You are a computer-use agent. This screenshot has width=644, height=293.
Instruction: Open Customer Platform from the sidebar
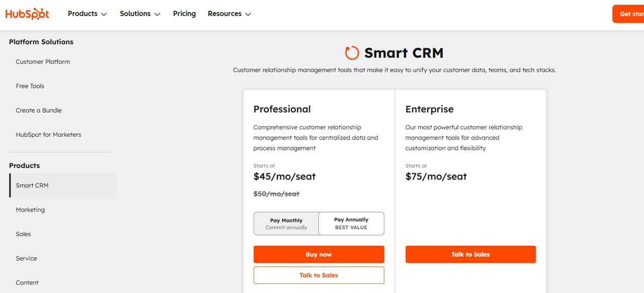(x=43, y=61)
